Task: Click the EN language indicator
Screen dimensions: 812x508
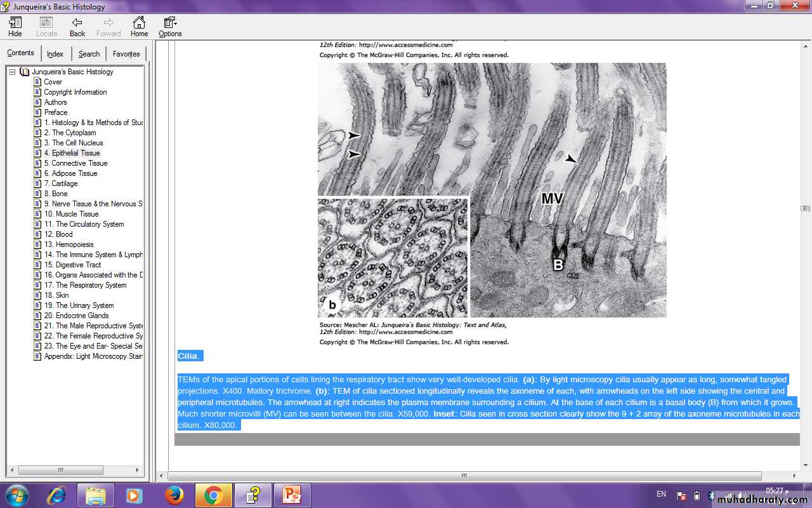Action: (661, 494)
